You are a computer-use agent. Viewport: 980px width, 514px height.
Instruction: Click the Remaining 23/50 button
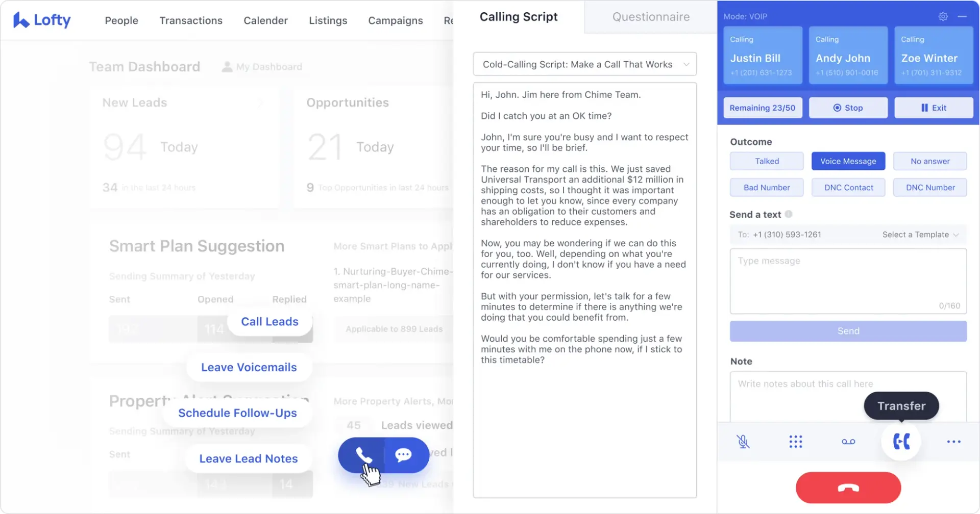pyautogui.click(x=763, y=108)
